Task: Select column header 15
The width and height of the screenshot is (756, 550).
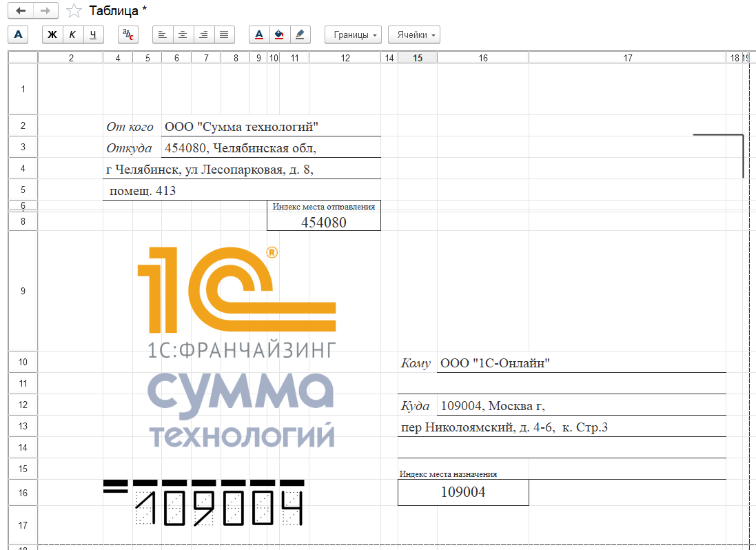Action: 417,58
